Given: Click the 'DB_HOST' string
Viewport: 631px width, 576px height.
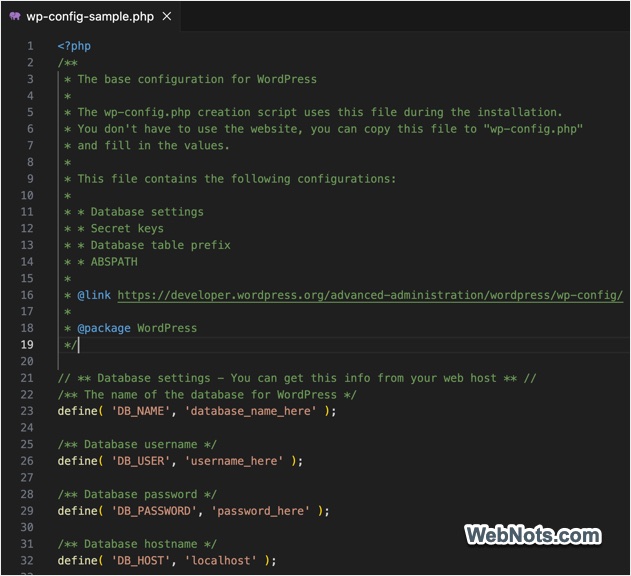Looking at the screenshot, I should 140,560.
